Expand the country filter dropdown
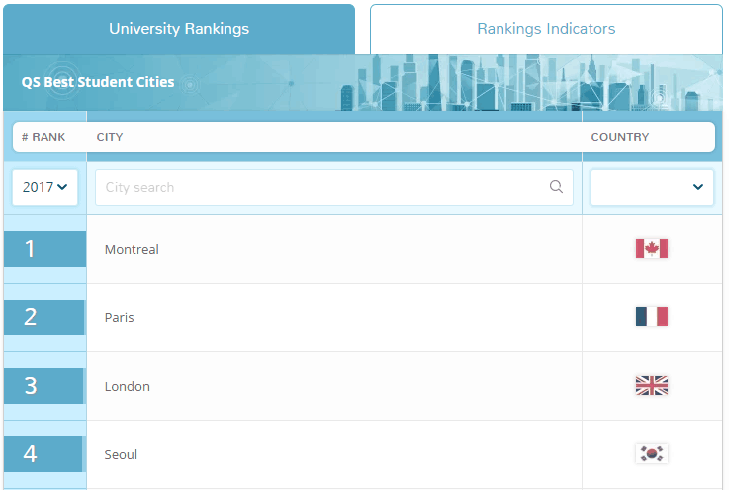730x490 pixels. (651, 187)
